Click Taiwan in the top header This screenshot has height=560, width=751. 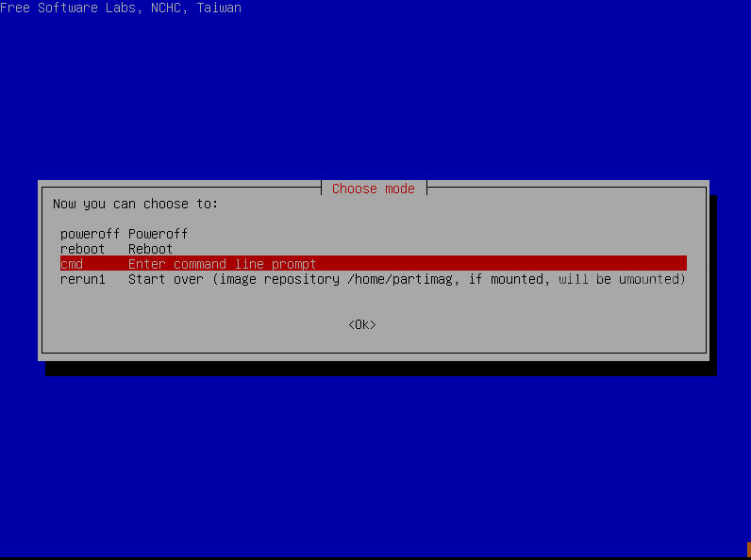click(218, 8)
